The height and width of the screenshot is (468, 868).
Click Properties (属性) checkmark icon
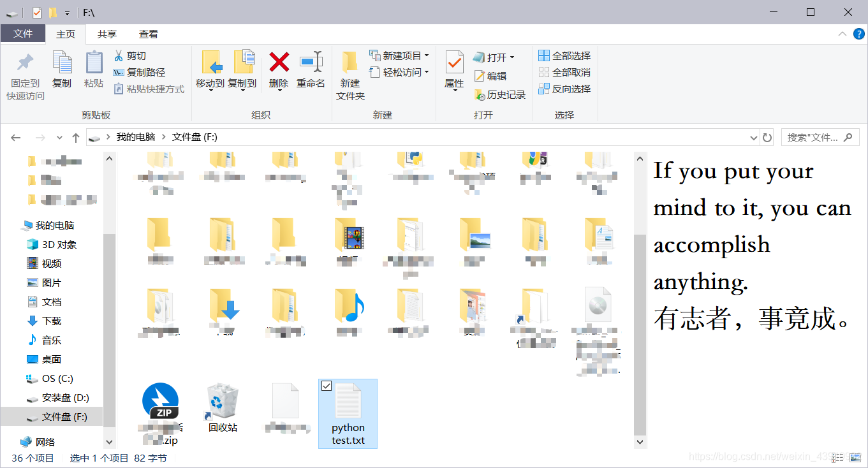coord(454,62)
